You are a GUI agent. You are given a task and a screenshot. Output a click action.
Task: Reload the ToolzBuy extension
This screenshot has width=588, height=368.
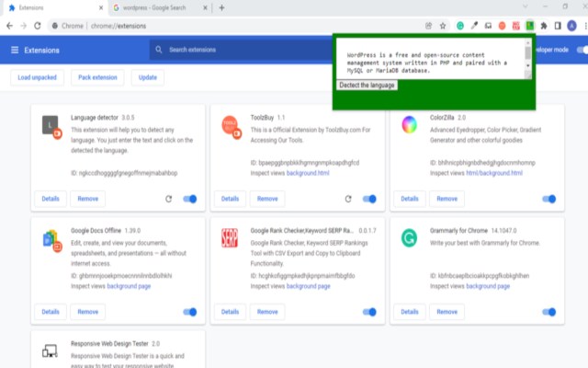[x=348, y=199]
